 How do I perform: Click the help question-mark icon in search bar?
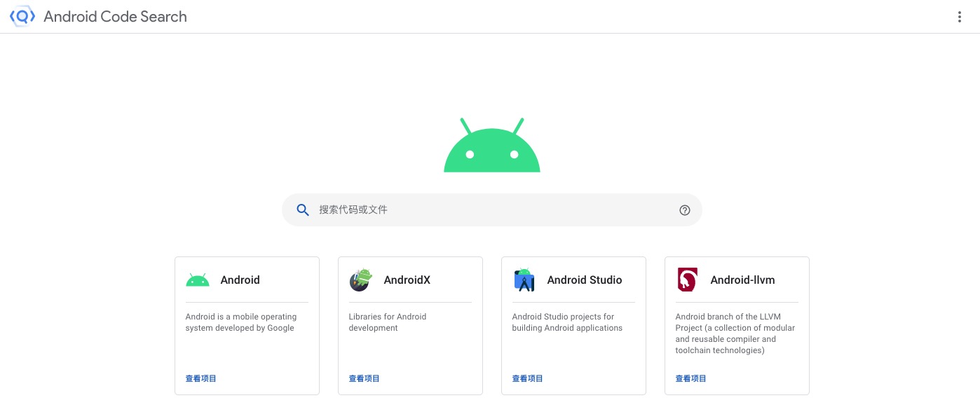click(685, 209)
